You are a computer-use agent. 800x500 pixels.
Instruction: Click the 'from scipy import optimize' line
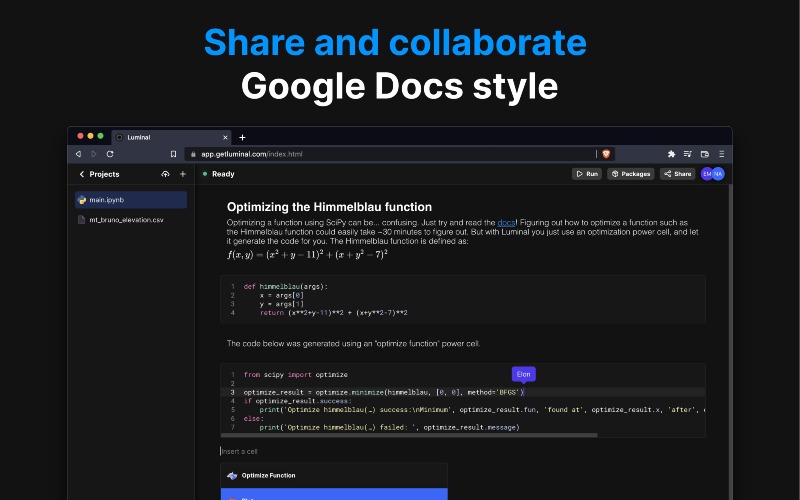(x=295, y=374)
